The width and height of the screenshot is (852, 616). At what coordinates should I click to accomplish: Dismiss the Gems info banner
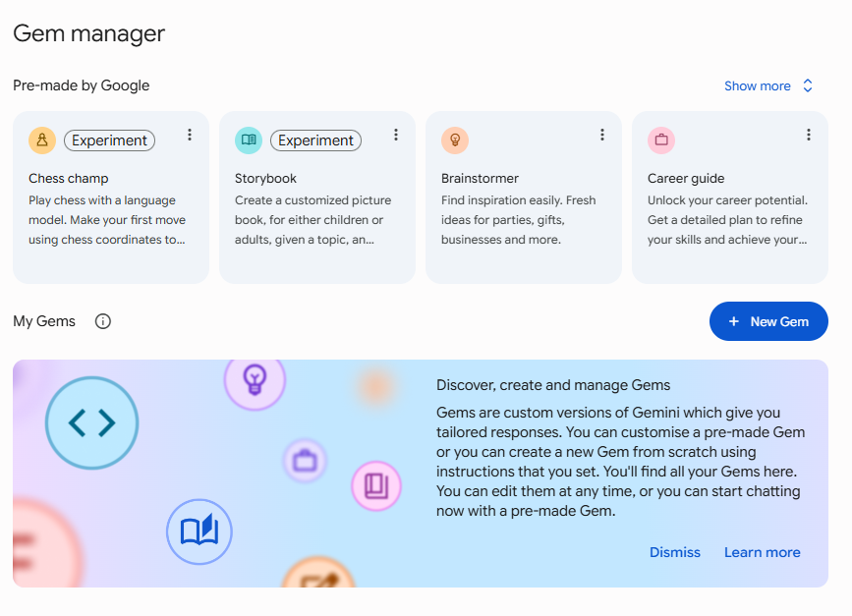coord(675,552)
